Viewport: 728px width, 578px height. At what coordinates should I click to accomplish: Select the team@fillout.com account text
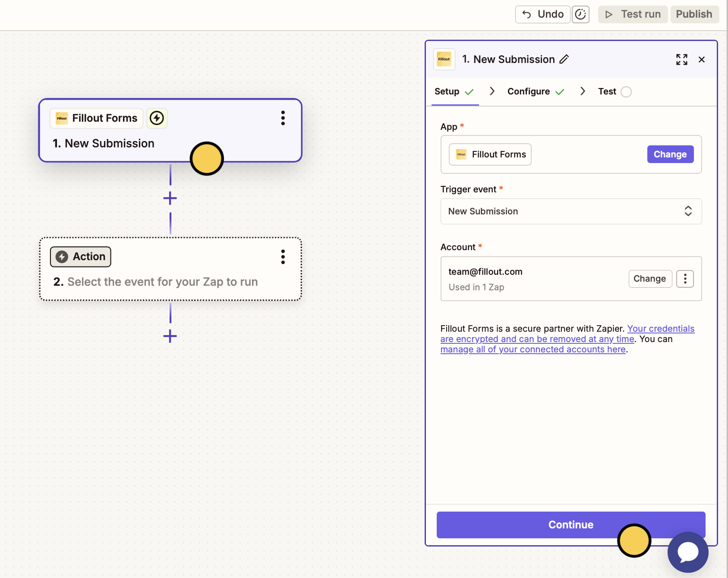point(485,272)
